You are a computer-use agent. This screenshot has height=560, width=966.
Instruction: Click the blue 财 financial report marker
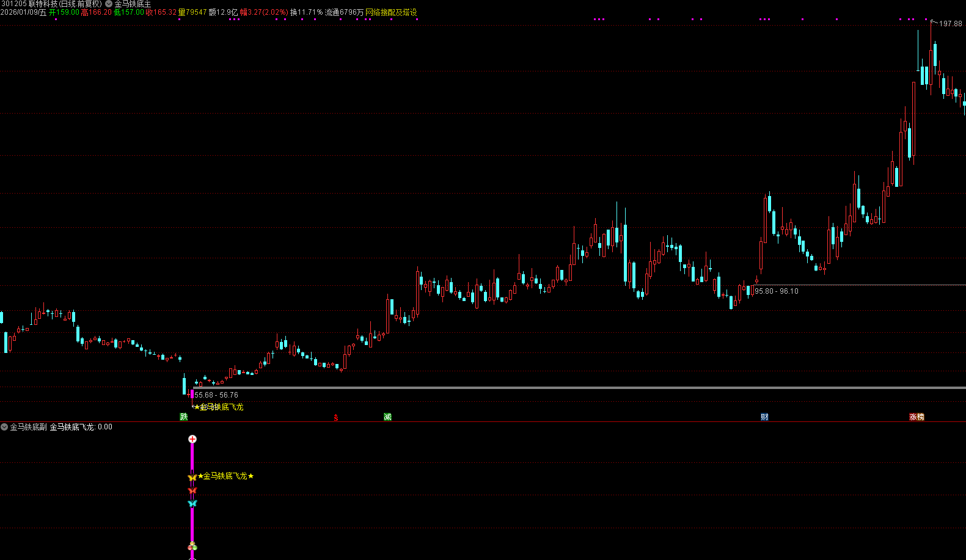(764, 417)
